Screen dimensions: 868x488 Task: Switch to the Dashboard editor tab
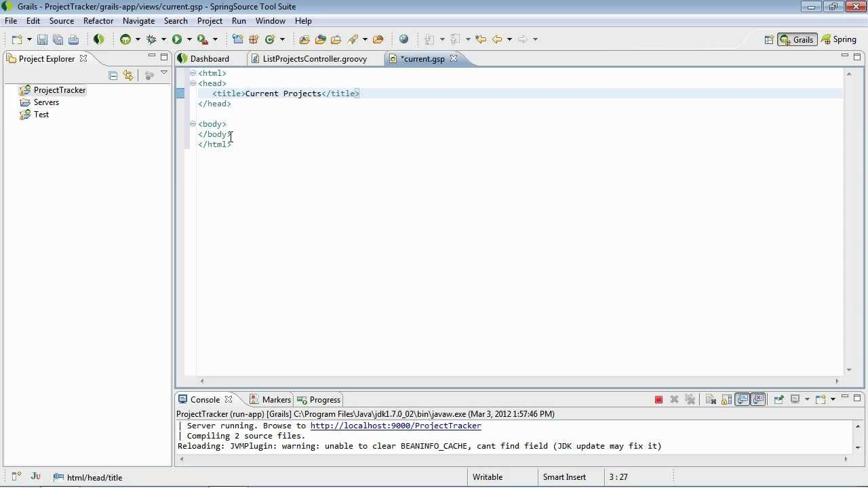(203, 59)
